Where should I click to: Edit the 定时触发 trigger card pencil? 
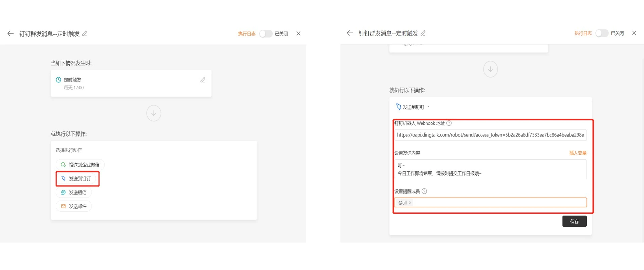tap(203, 80)
